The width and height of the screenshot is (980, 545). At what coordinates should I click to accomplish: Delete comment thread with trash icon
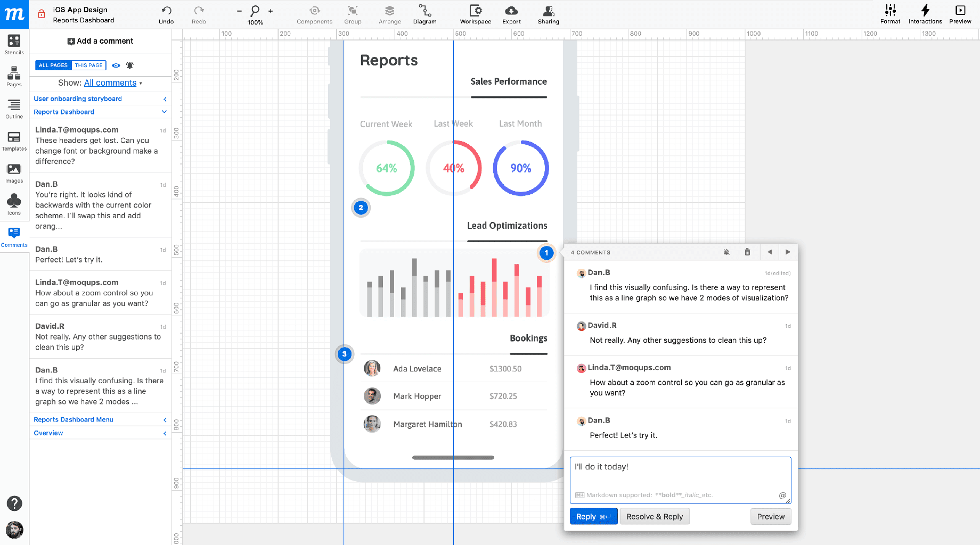[x=747, y=252]
